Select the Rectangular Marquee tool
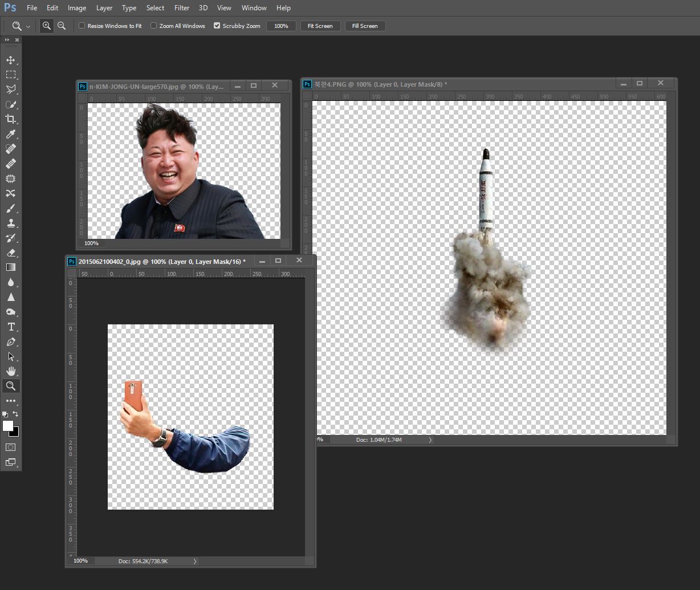Viewport: 700px width, 590px height. point(11,75)
